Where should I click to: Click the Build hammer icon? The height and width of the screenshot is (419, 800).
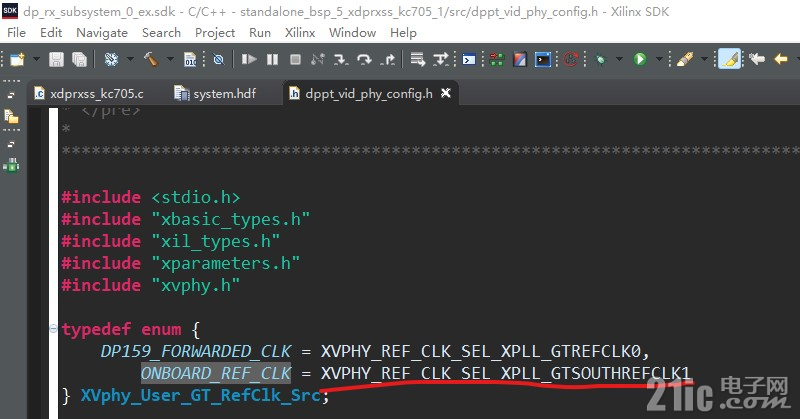click(151, 60)
